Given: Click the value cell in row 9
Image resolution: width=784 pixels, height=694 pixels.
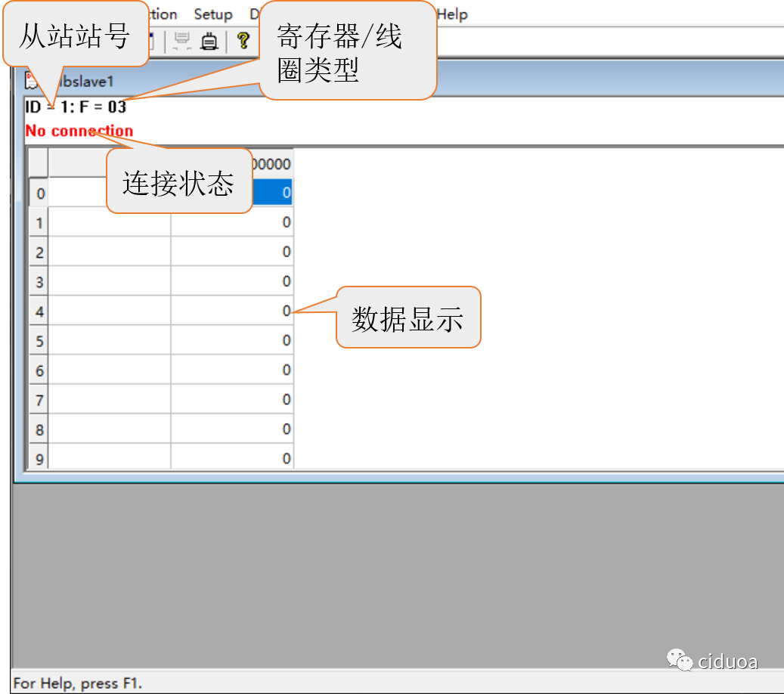Looking at the screenshot, I should (232, 456).
